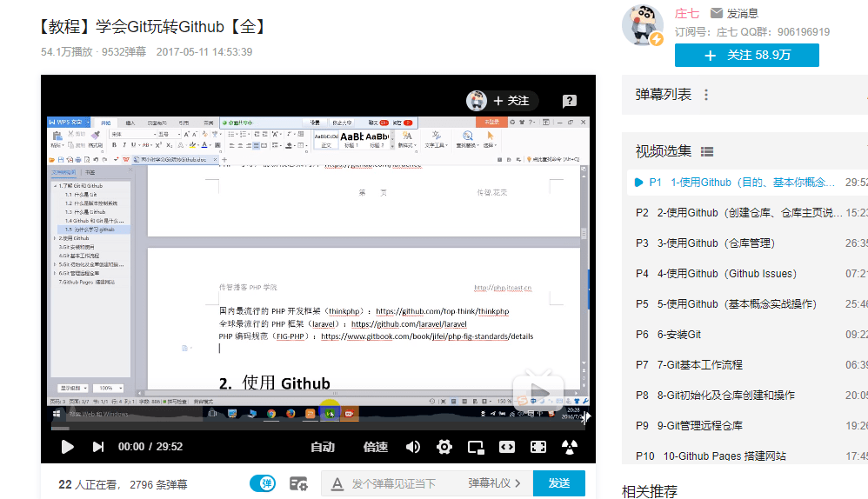Click the + 关注 overlay in the video
The image size is (868, 499).
(511, 101)
